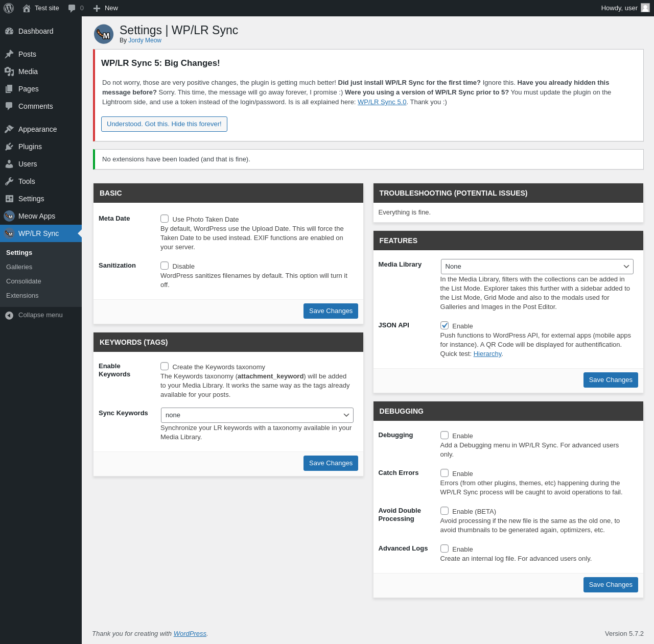Click the user avatar in admin bar
654x644 pixels.
tap(645, 8)
